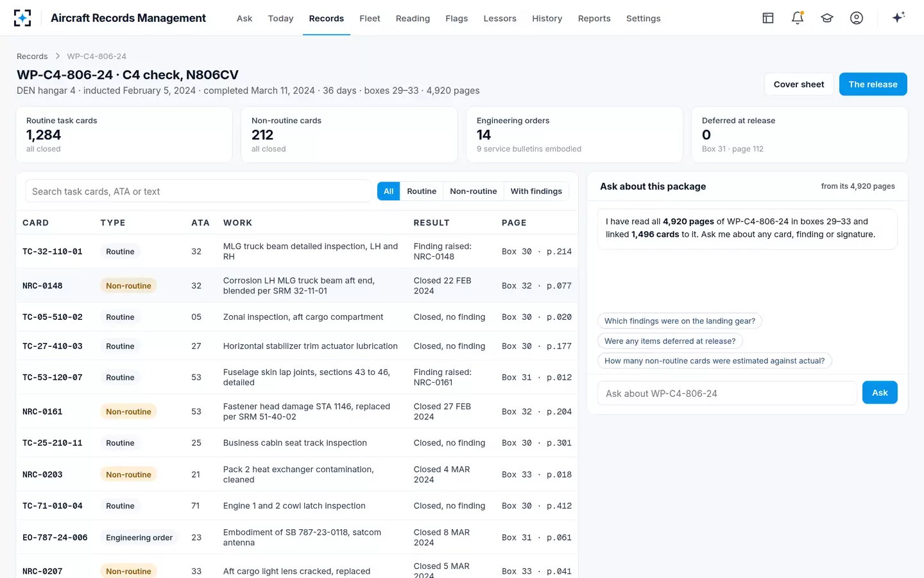Click the Cover sheet button

[x=799, y=84]
